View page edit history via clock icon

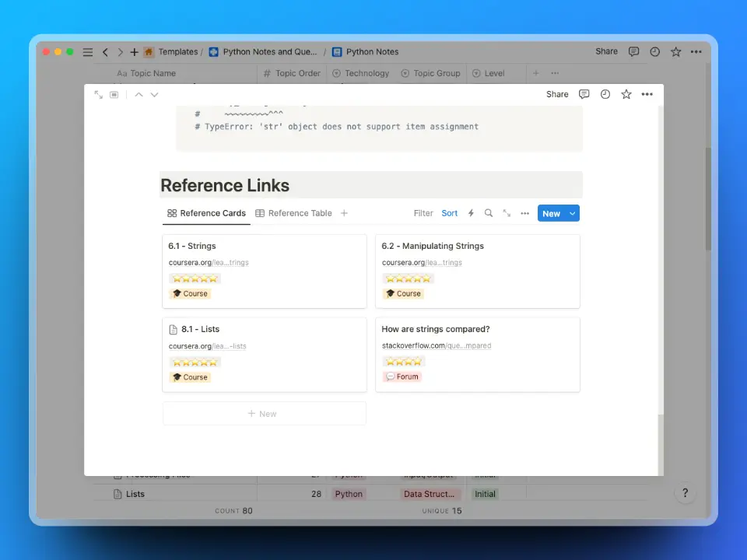tap(605, 94)
